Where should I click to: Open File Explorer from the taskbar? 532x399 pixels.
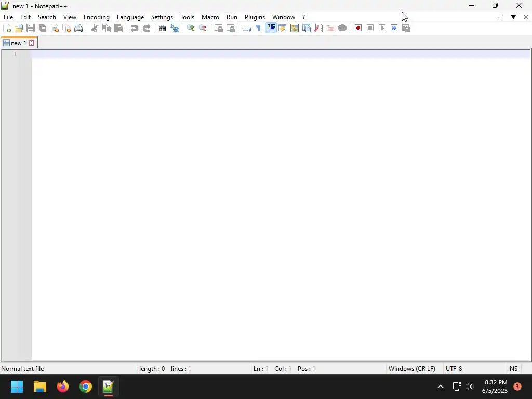tap(39, 387)
